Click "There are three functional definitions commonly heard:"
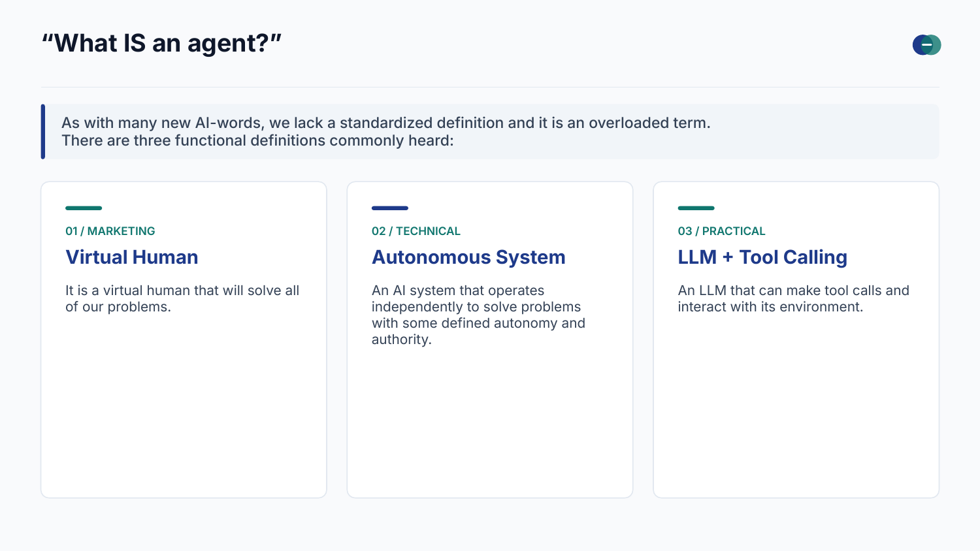Screen dimensions: 980x551 click(257, 140)
